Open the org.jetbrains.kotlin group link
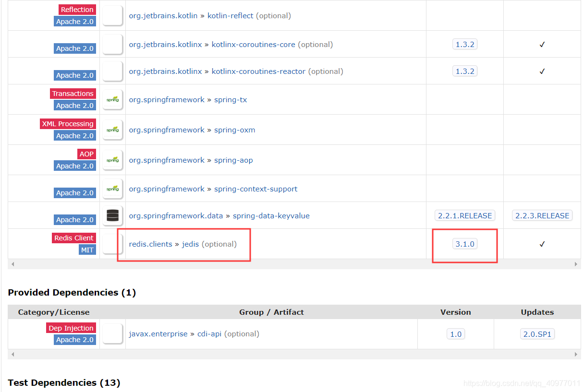The image size is (584, 392). (163, 15)
